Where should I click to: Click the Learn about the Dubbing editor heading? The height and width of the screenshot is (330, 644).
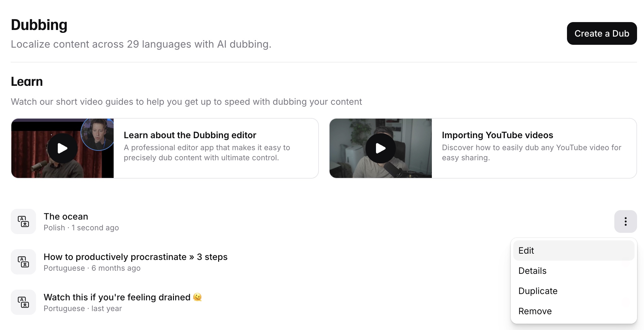190,135
